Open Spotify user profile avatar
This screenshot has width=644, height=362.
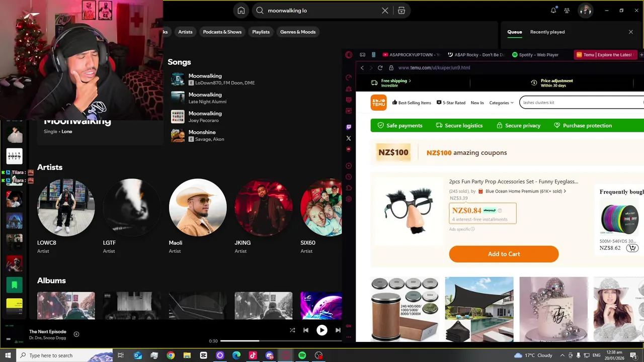(585, 11)
